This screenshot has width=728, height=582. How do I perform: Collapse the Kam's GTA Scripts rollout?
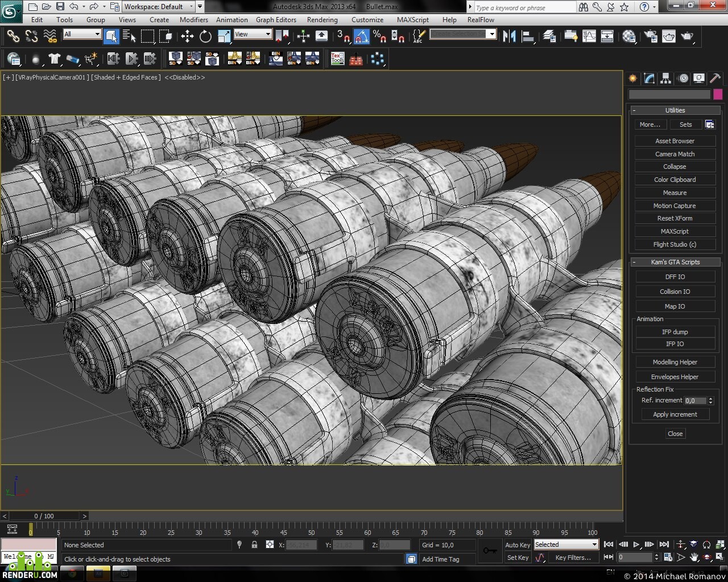coord(675,262)
